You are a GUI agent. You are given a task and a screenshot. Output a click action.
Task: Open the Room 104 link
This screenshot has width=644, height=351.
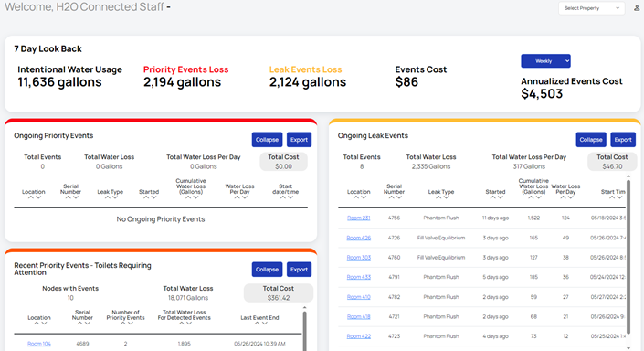[39, 344]
